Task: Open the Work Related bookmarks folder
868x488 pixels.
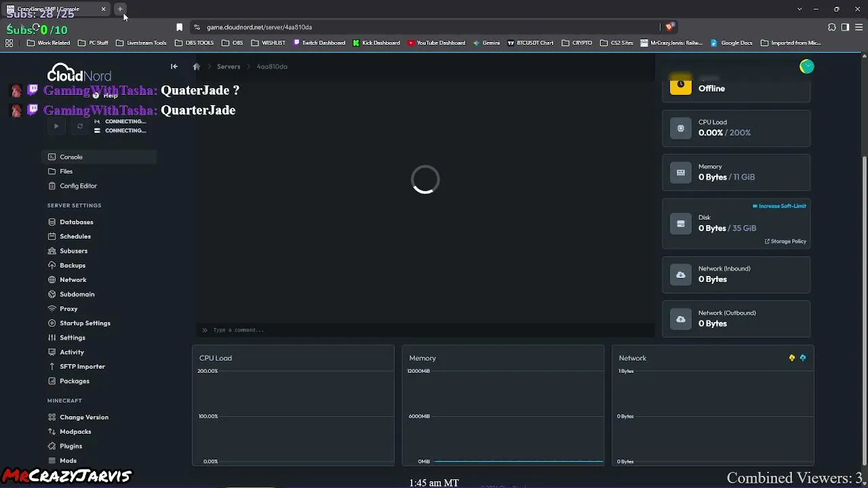Action: [49, 43]
